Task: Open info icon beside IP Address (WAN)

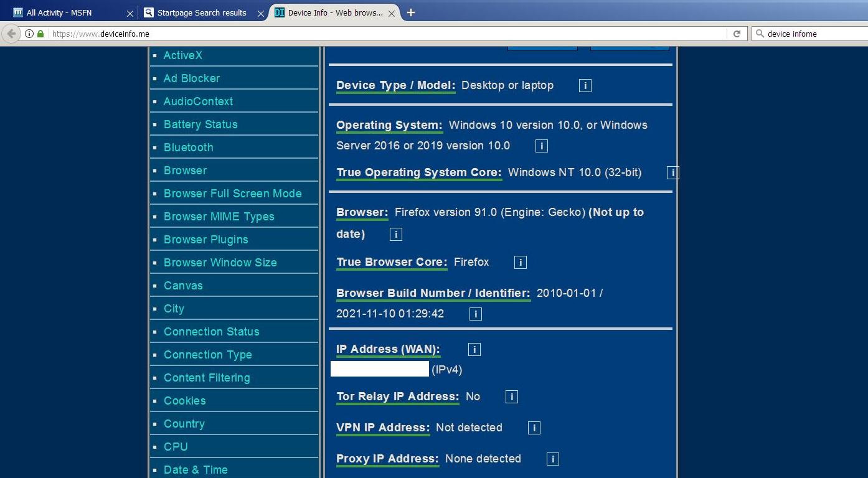Action: point(474,350)
